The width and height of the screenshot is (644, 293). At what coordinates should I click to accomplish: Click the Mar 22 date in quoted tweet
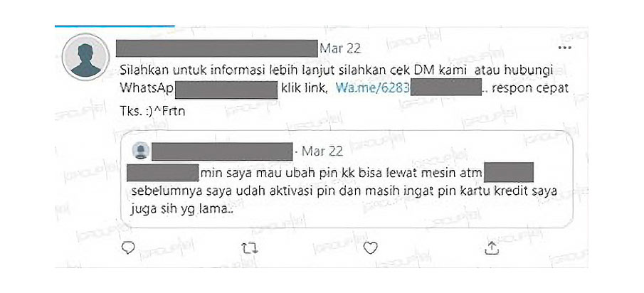(322, 151)
